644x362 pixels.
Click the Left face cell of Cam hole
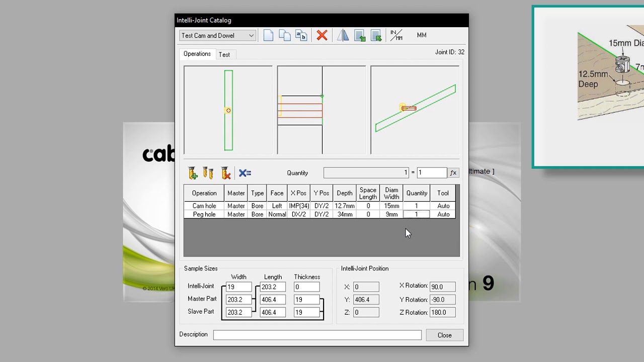pos(277,206)
